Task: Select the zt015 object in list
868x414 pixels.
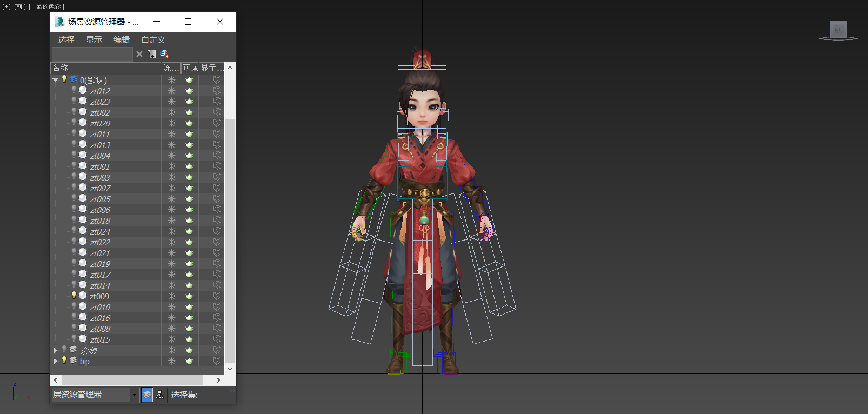Action: (100, 339)
